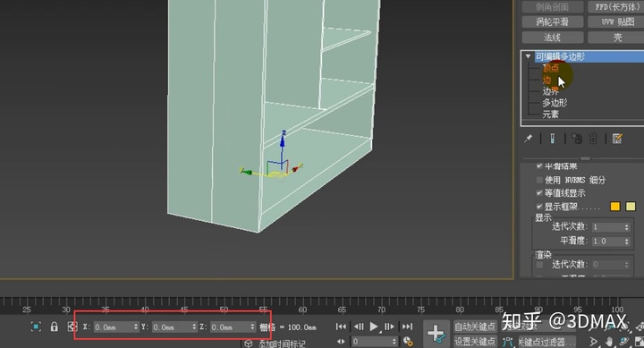Toggle 平滑结果 checkbox
This screenshot has height=348, width=644.
tap(539, 166)
